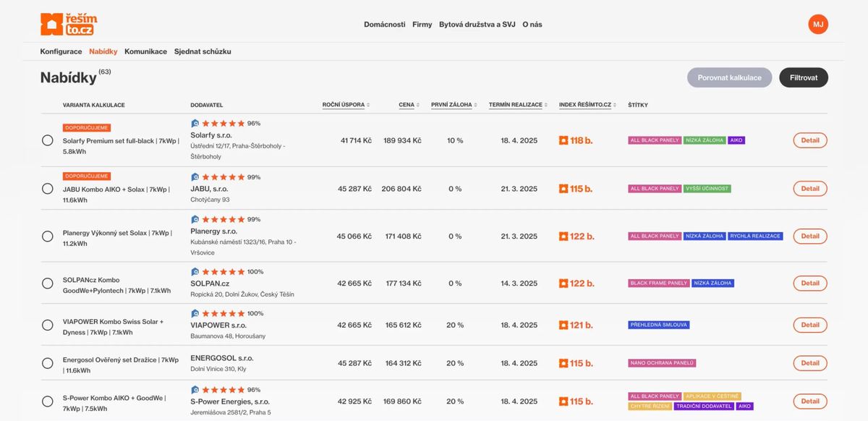Screen dimensions: 868x421
Task: Click the price 189 934 Kč
Action: click(x=402, y=140)
